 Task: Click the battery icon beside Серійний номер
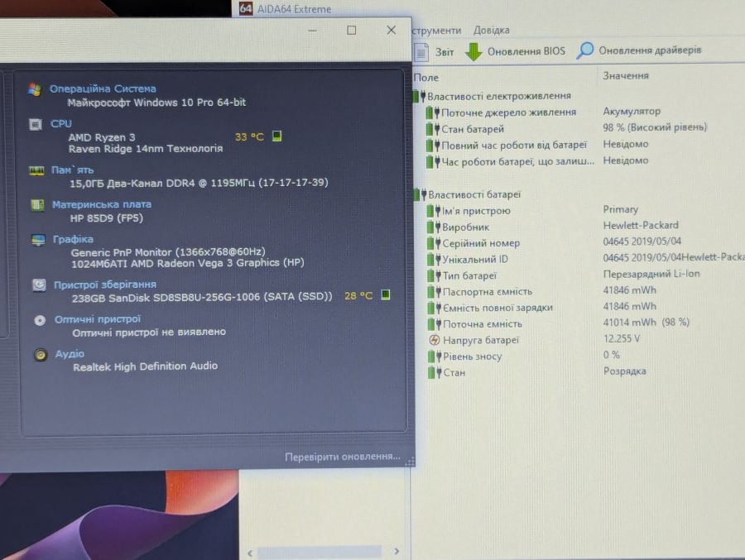click(434, 243)
